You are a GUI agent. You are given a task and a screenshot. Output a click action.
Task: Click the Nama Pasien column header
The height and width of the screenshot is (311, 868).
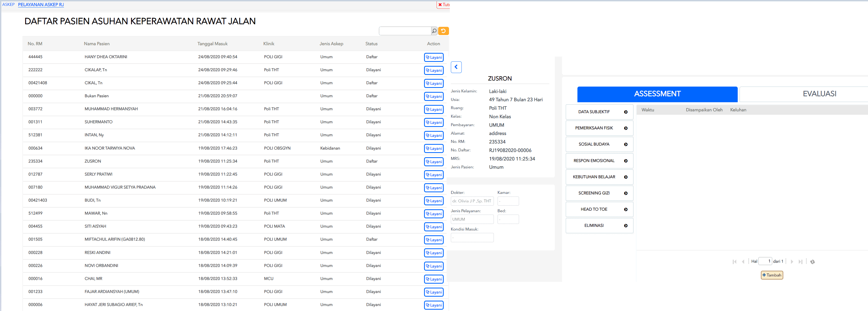click(x=97, y=44)
